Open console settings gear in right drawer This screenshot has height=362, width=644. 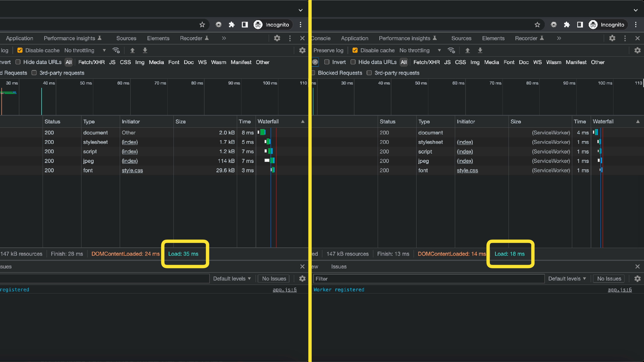click(637, 279)
